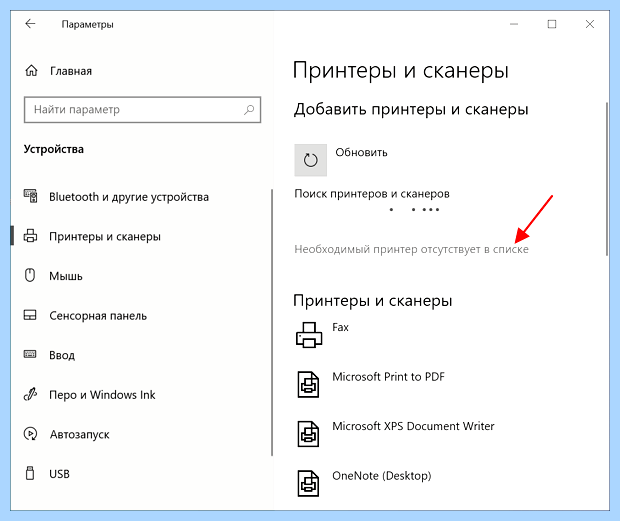The width and height of the screenshot is (620, 521).
Task: Open Сенсорная панель settings
Action: [x=98, y=315]
